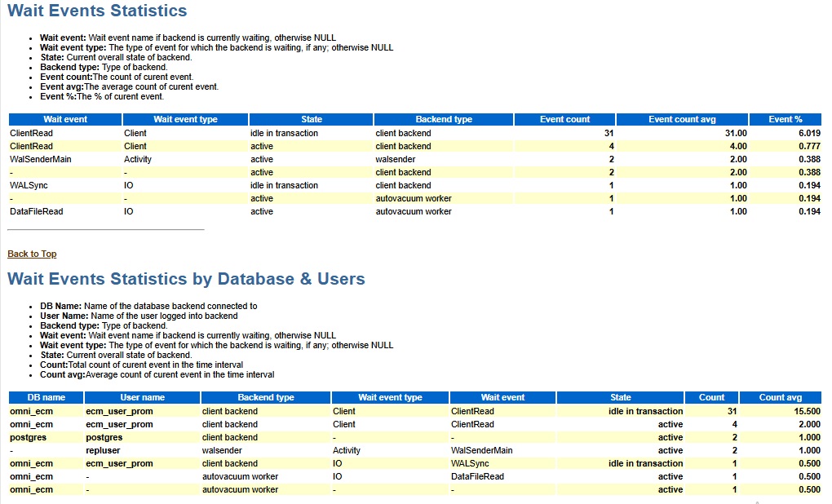Screen dimensions: 832x504
Task: Click the State header in the top table
Action: 311,119
